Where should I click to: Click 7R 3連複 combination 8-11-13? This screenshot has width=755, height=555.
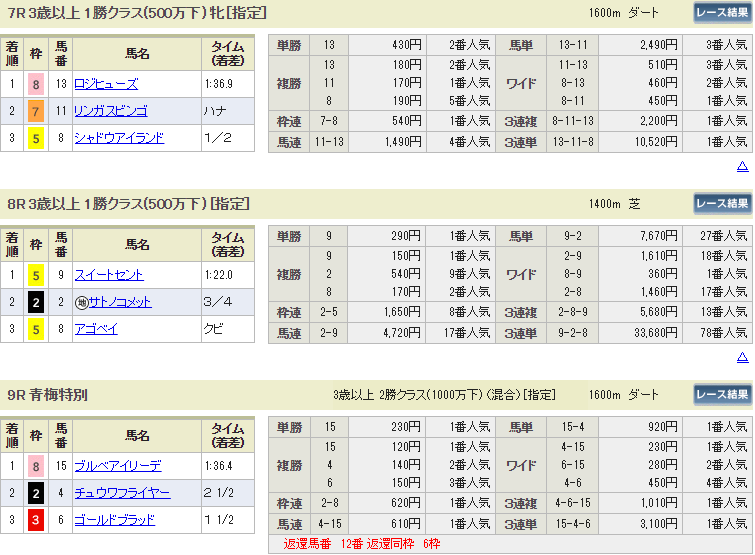tap(573, 121)
